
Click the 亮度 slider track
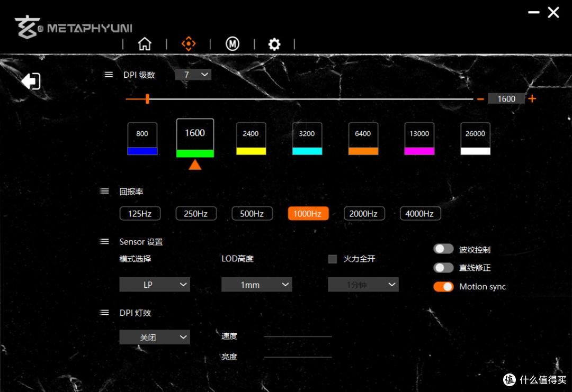(298, 357)
